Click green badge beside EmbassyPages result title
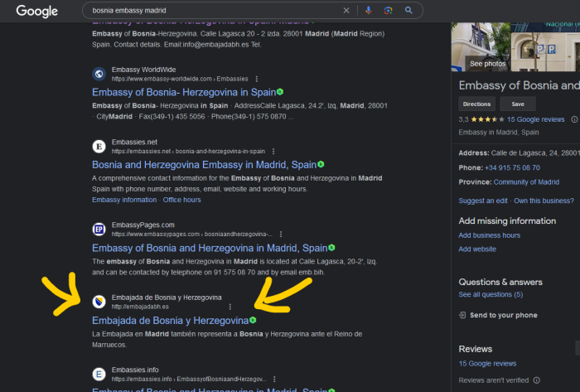Screen dimensions: 580x392 (x=331, y=248)
